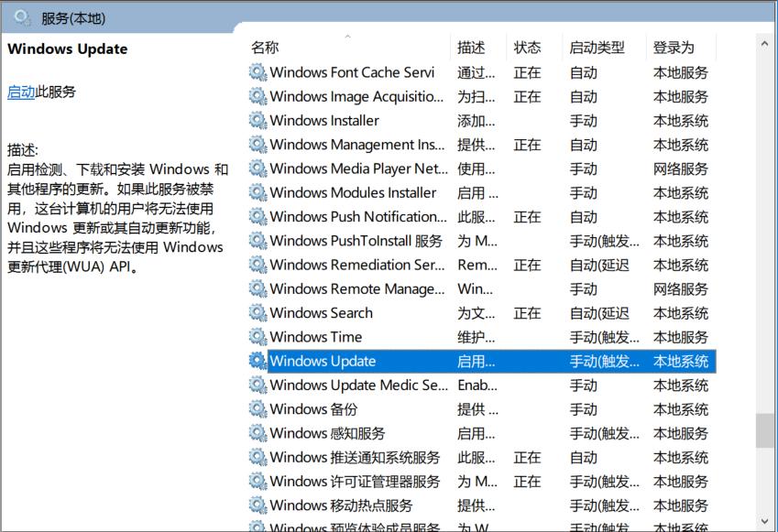Click the gear icon for Windows Font Cache Service
The height and width of the screenshot is (532, 778).
click(x=258, y=72)
